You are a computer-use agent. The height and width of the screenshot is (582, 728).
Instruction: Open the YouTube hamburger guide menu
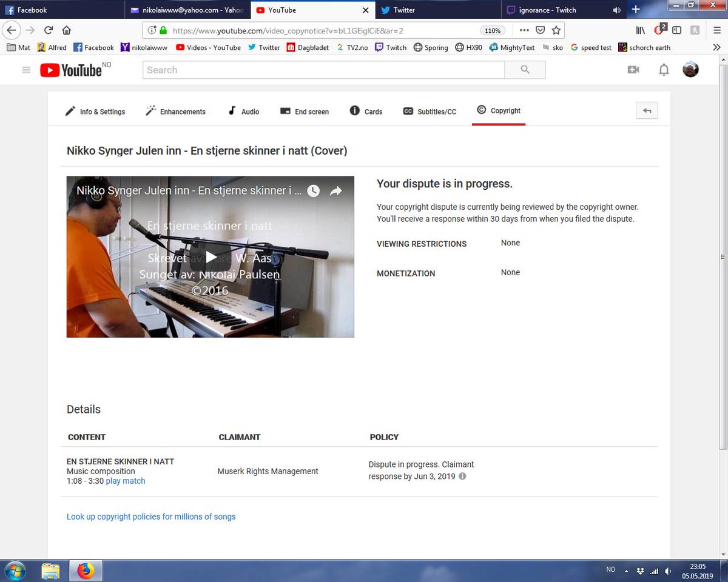pos(26,70)
